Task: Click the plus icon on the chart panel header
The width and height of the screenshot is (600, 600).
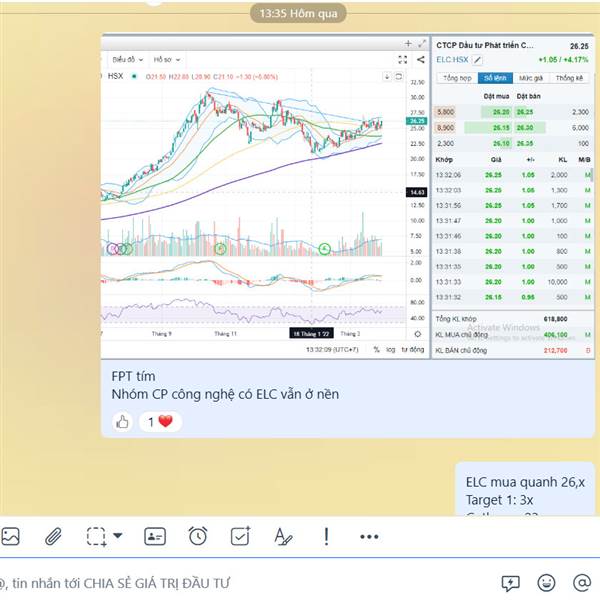Action: [408, 44]
